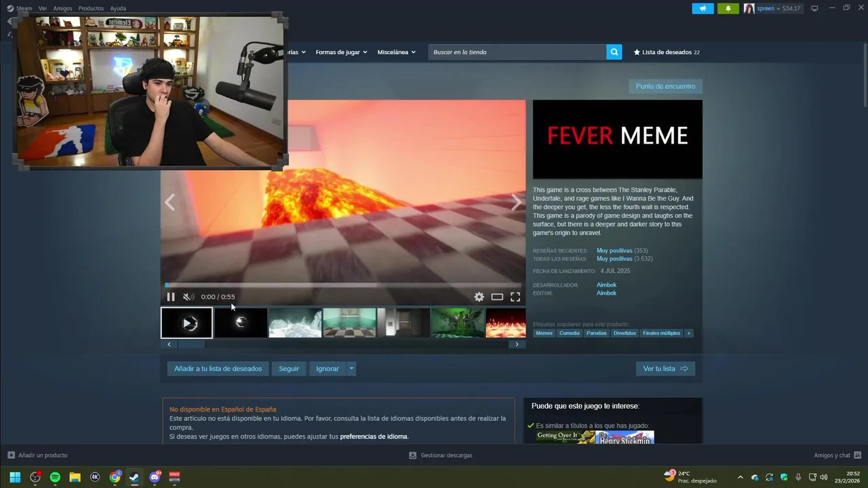Screen dimensions: 868x488
Task: Select the dark hallway thumbnail
Action: point(403,323)
